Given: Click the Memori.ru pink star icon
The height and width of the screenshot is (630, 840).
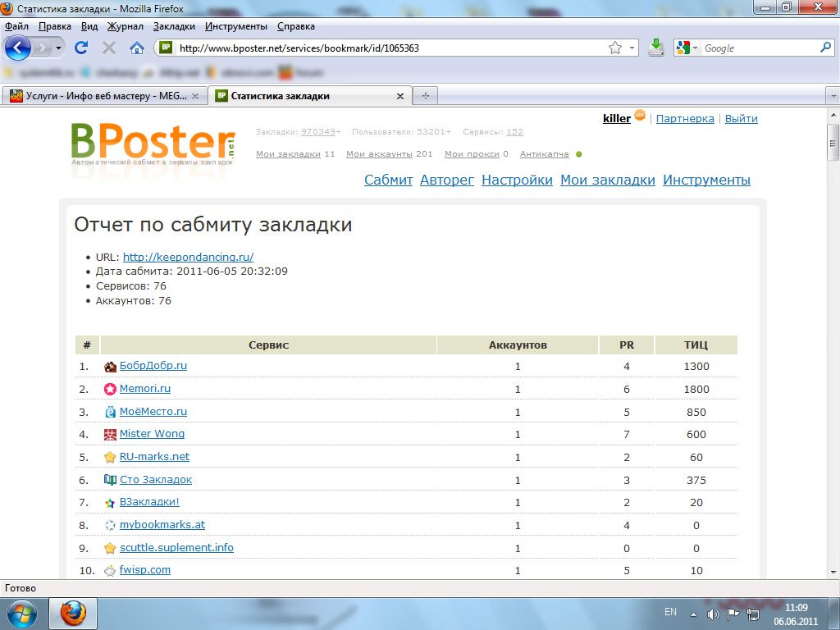Looking at the screenshot, I should (110, 390).
